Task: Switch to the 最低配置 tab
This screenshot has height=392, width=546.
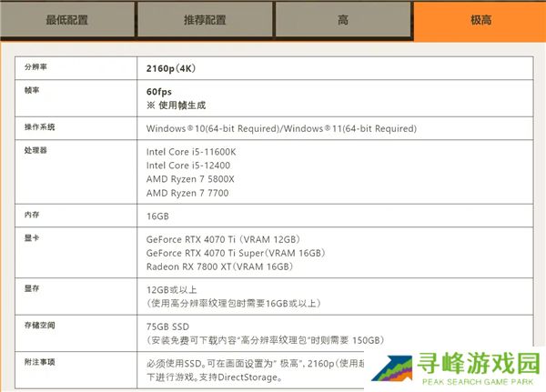Action: point(66,19)
